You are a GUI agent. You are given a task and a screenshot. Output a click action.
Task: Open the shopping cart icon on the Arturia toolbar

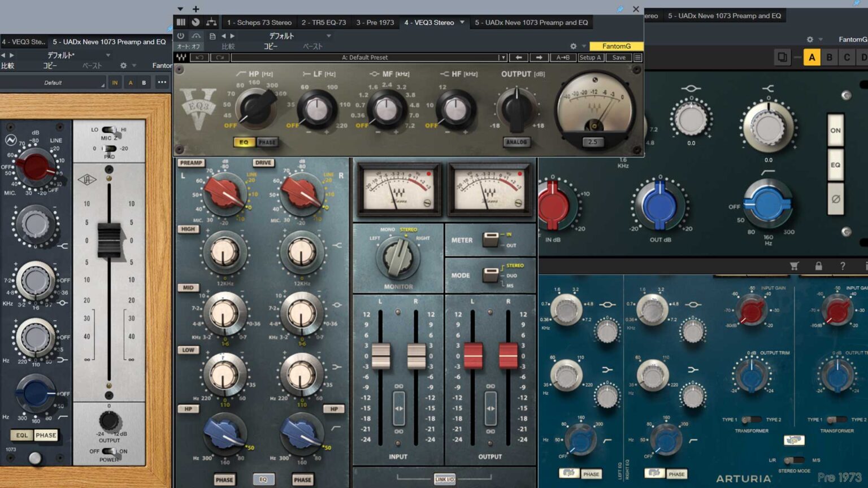tap(794, 265)
